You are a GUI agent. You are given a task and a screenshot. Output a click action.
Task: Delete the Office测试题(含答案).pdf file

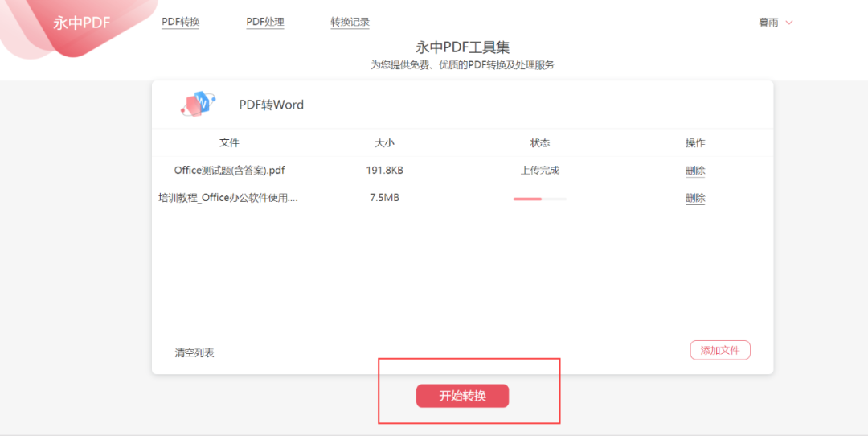[695, 171]
